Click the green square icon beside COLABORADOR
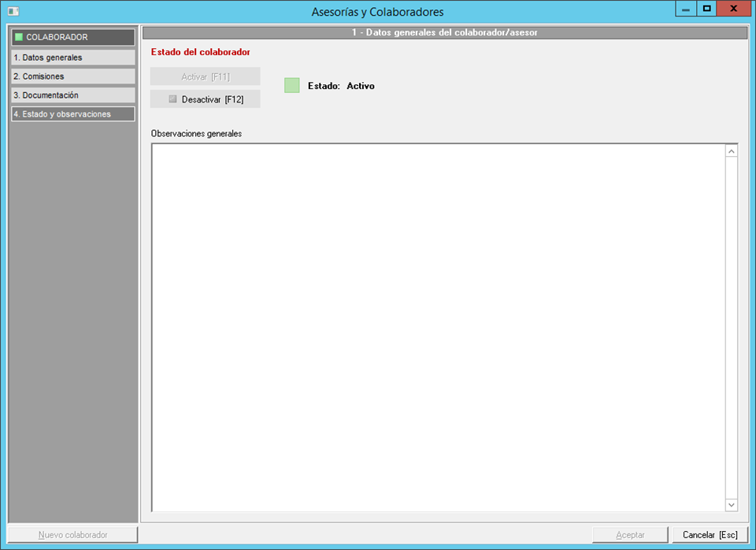 [x=19, y=37]
